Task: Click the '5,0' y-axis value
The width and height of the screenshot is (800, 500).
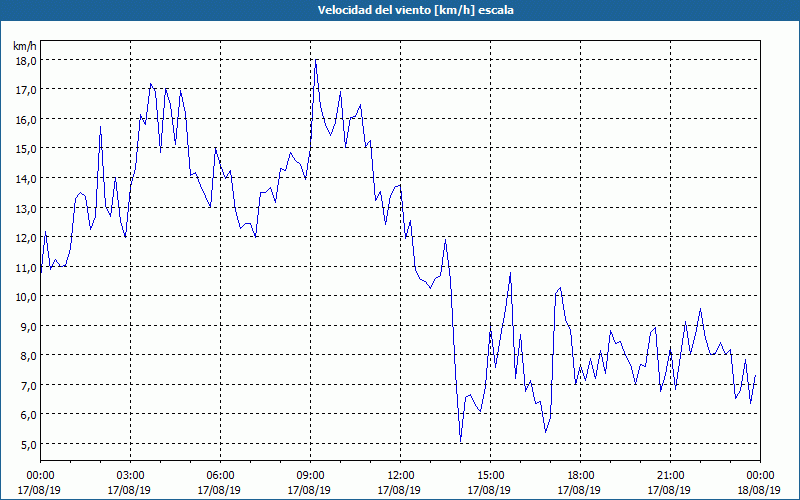Action: [29, 444]
